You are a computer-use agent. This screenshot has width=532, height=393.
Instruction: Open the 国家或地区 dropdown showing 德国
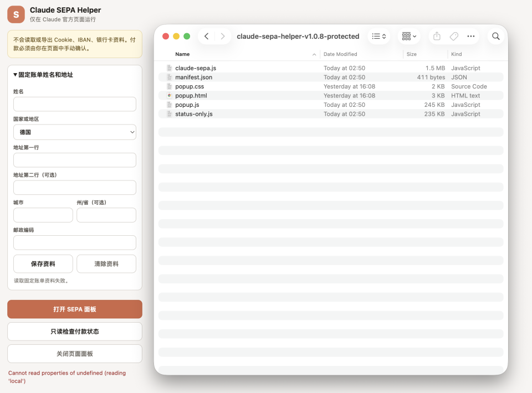75,132
